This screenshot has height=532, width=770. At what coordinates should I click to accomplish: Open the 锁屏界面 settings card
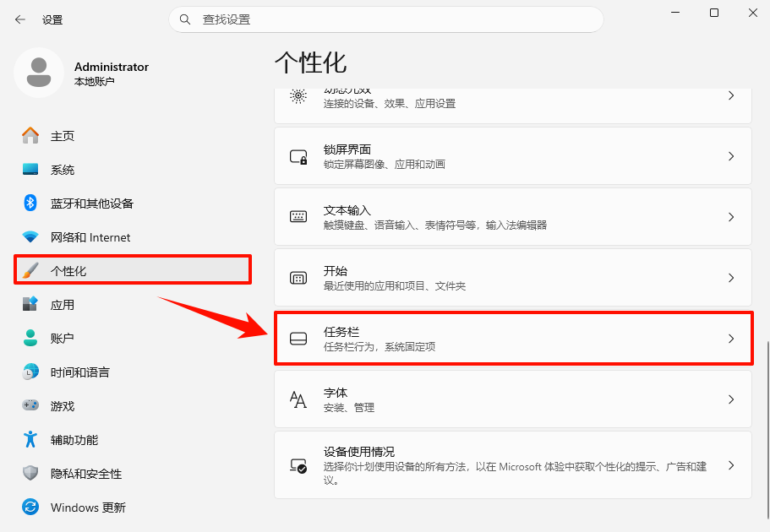513,156
